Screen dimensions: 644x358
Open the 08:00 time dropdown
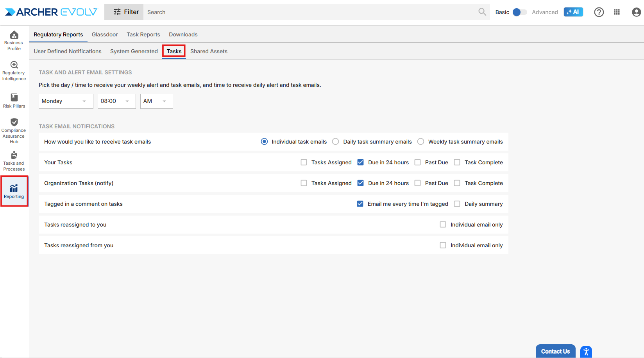click(116, 101)
